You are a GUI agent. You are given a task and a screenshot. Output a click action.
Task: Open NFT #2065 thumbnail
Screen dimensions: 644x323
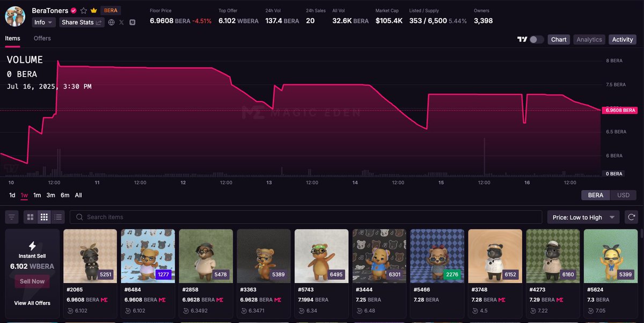point(90,256)
